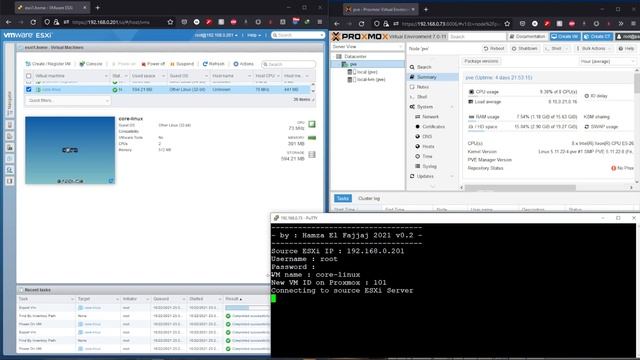640x360 pixels.
Task: Focus the ESXi VM list search field
Action: point(288,64)
